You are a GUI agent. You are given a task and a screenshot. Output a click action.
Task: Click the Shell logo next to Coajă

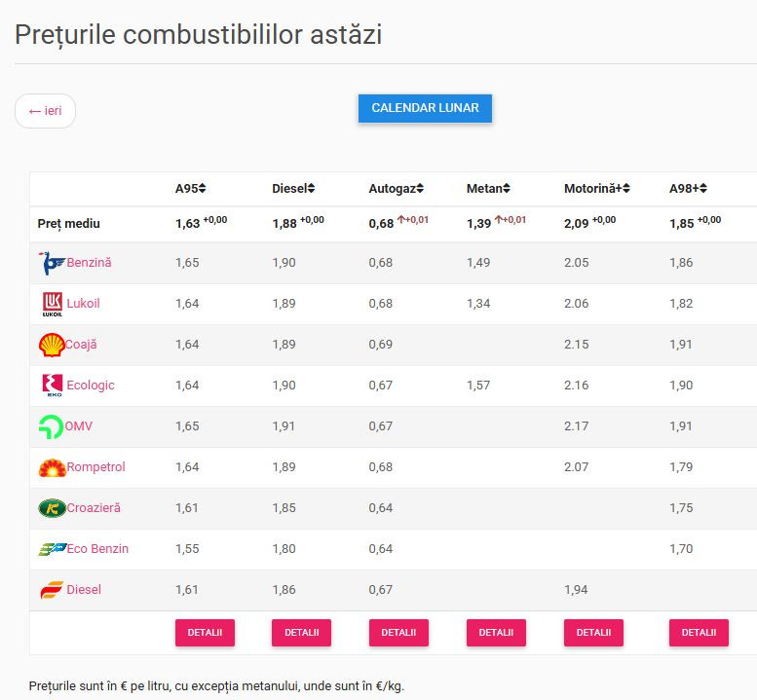point(52,345)
